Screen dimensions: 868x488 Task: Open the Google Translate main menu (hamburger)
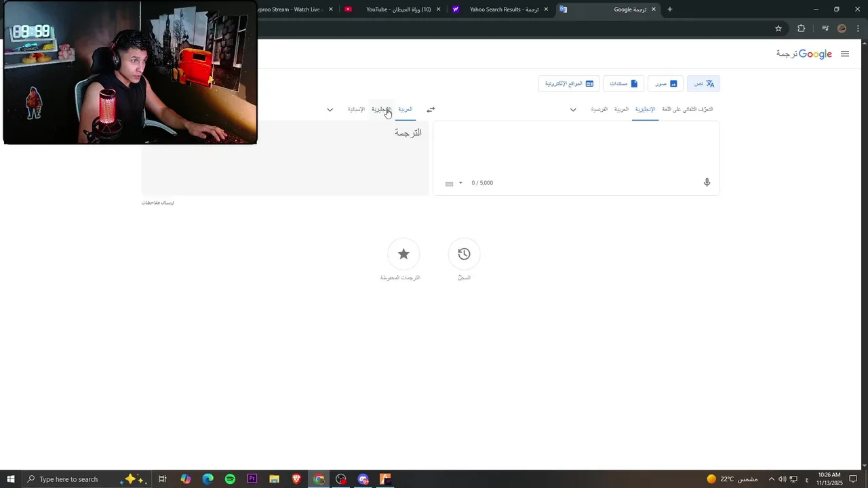(x=844, y=54)
